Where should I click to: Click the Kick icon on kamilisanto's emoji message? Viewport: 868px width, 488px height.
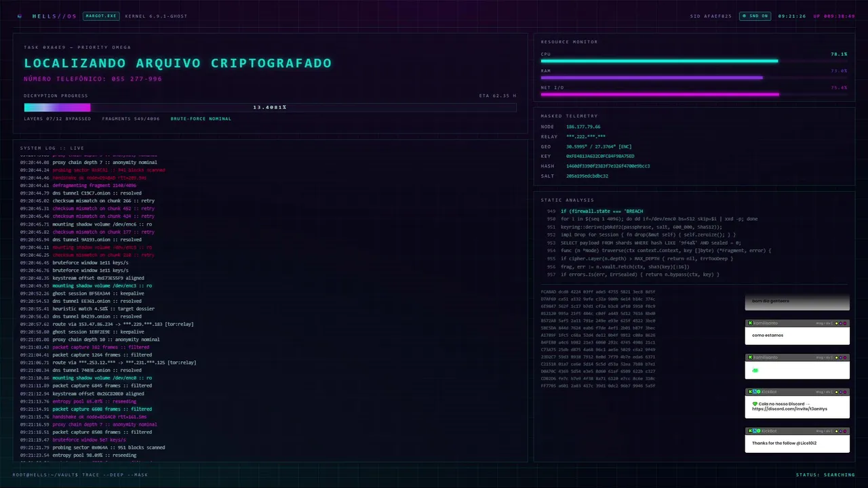click(x=750, y=357)
